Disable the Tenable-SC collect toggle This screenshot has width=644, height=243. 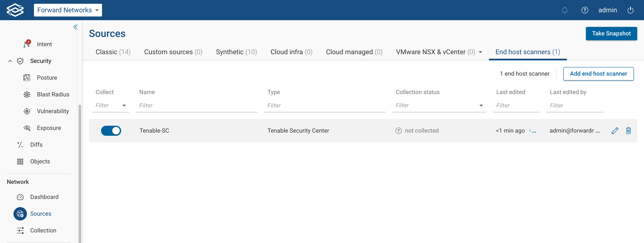point(111,131)
